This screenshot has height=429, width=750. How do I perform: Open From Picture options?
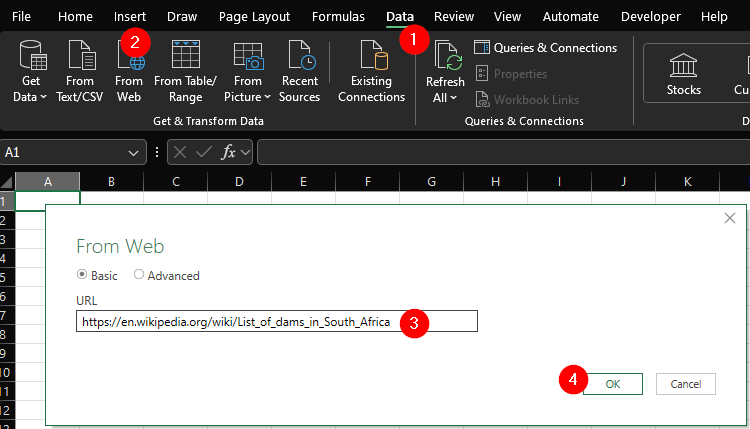pyautogui.click(x=247, y=71)
